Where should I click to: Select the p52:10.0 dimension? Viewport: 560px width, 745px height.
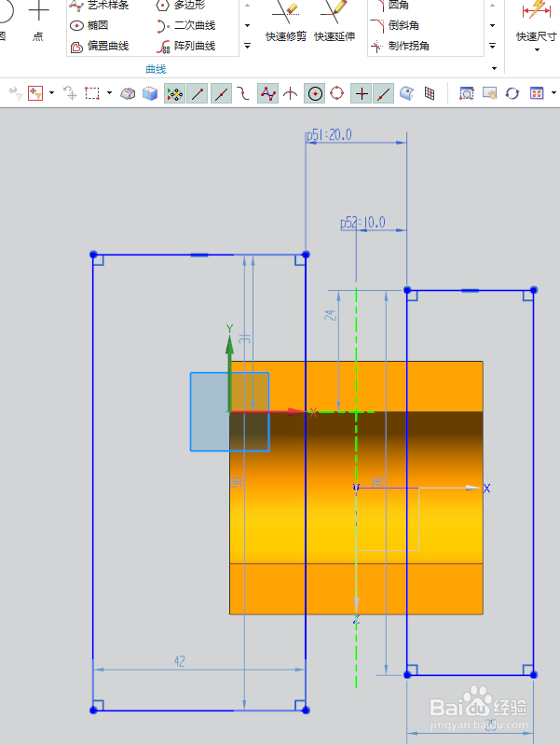pos(362,222)
